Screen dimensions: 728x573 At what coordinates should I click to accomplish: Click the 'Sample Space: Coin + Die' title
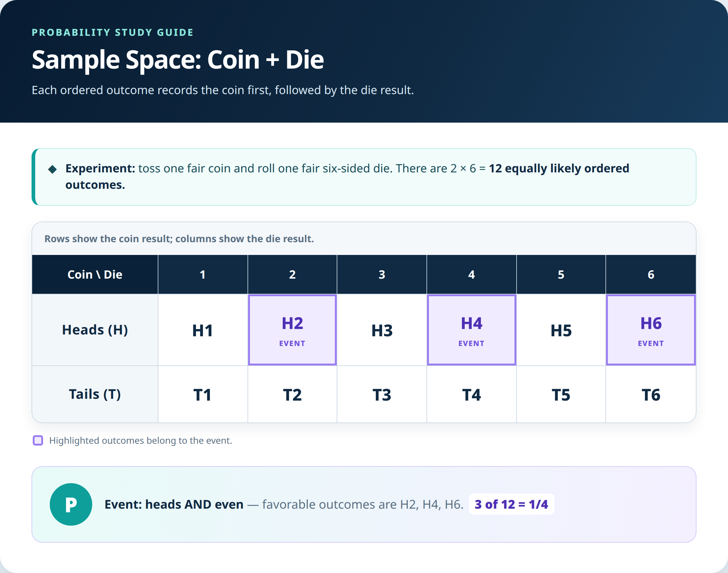pyautogui.click(x=178, y=60)
